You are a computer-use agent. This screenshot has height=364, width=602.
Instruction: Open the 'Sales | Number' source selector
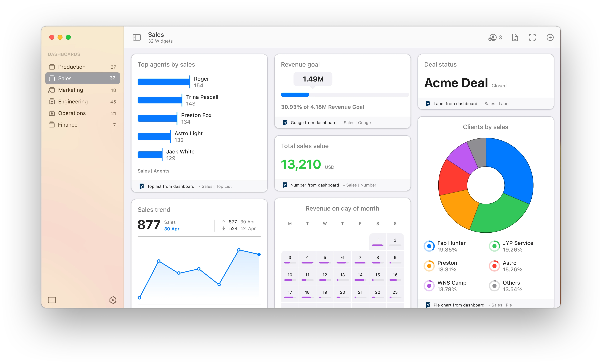tap(360, 185)
